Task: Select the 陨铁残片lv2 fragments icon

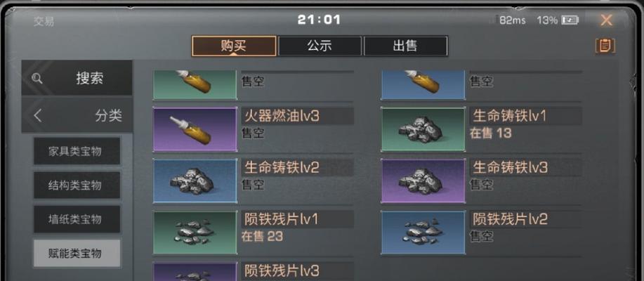Action: point(423,233)
